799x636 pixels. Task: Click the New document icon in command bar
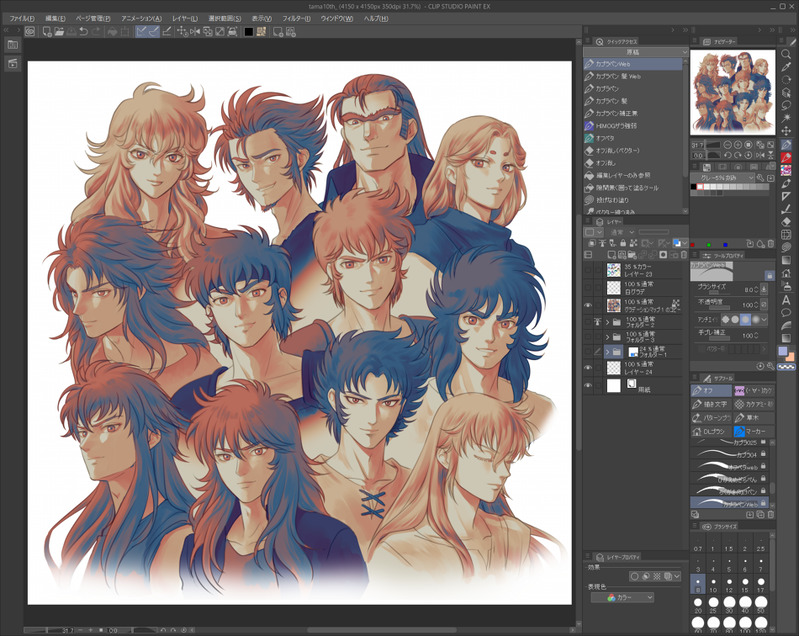coord(47,32)
